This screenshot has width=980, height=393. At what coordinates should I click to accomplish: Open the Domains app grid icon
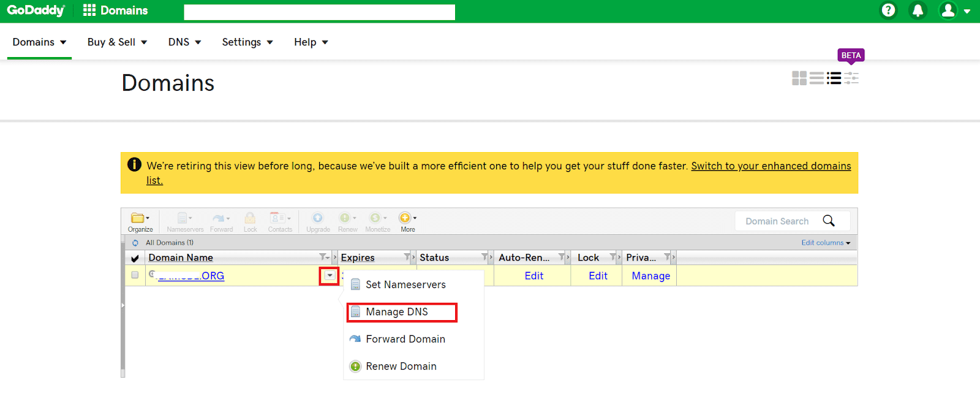click(89, 10)
